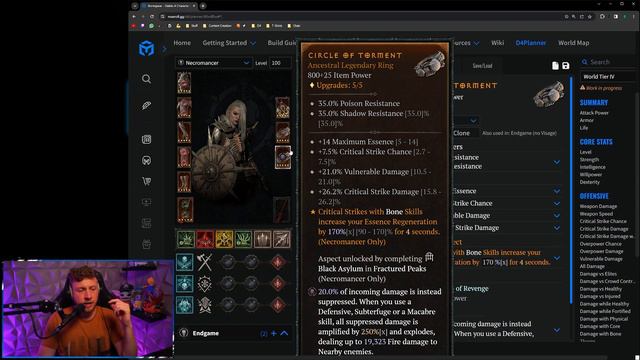The image size is (640, 360).
Task: Expand the Essence stat row chevron
Action: pos(557,191)
